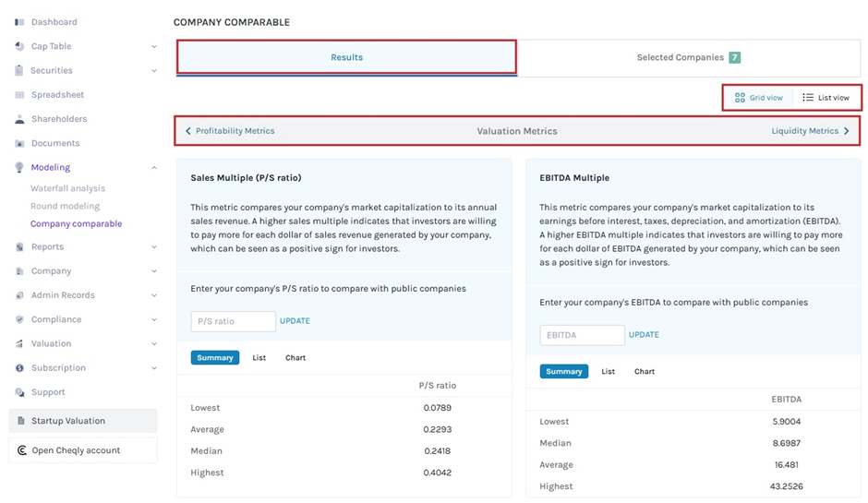Click the Spreadsheet icon in the sidebar

click(19, 95)
